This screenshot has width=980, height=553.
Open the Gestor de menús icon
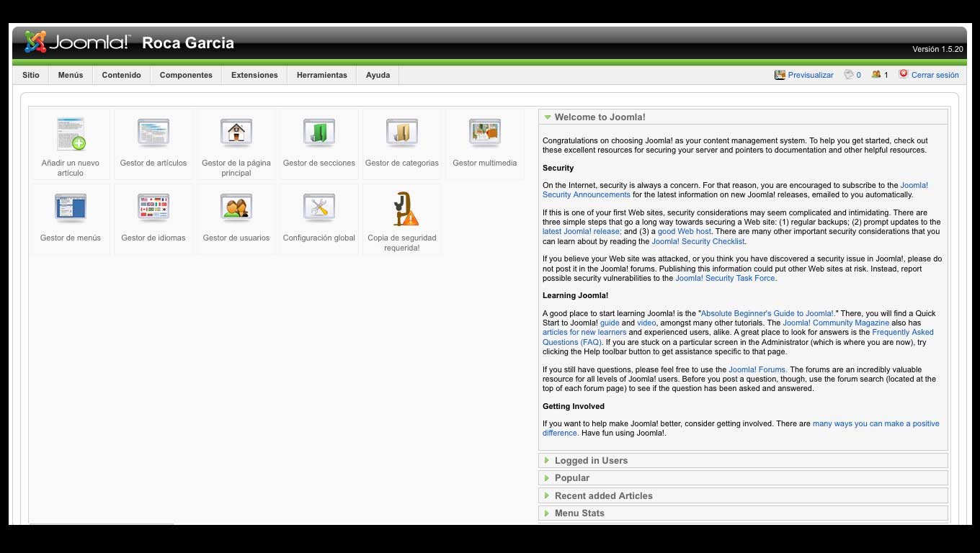[x=71, y=209]
